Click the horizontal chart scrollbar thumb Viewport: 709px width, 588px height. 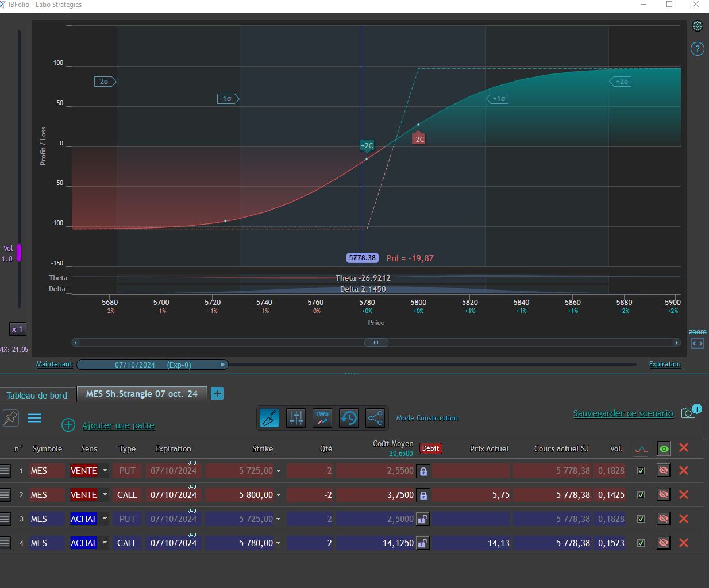coord(376,342)
